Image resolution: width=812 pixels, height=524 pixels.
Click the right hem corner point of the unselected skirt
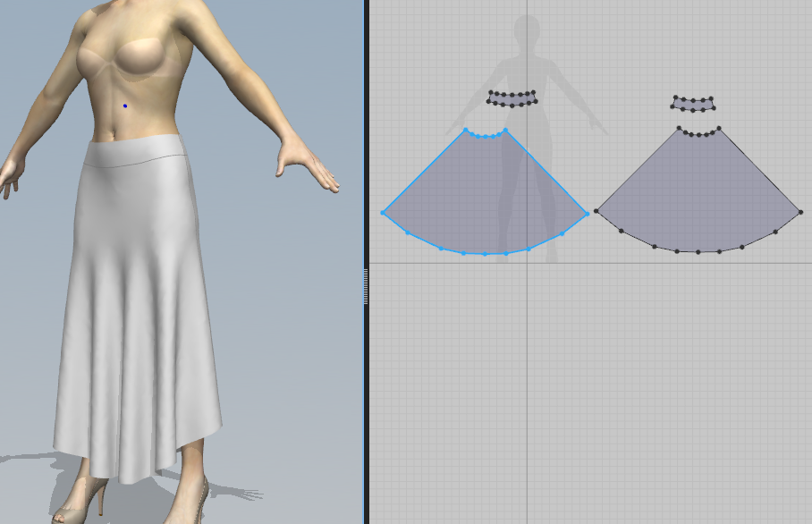pos(800,212)
